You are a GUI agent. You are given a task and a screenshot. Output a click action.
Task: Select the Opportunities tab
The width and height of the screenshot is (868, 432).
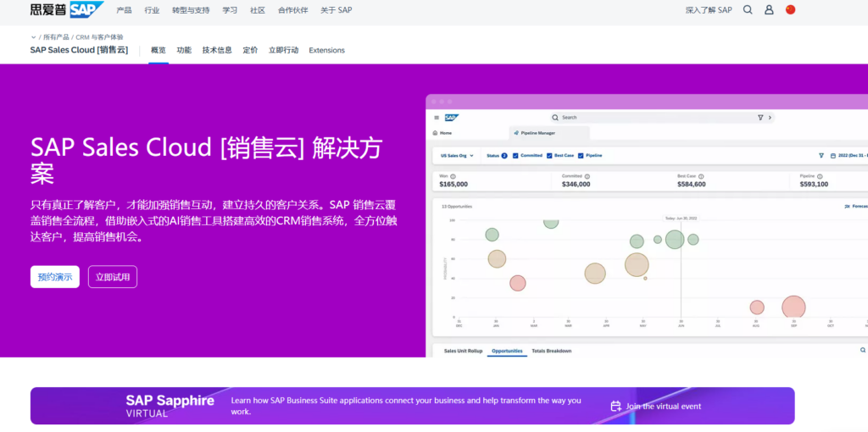507,351
